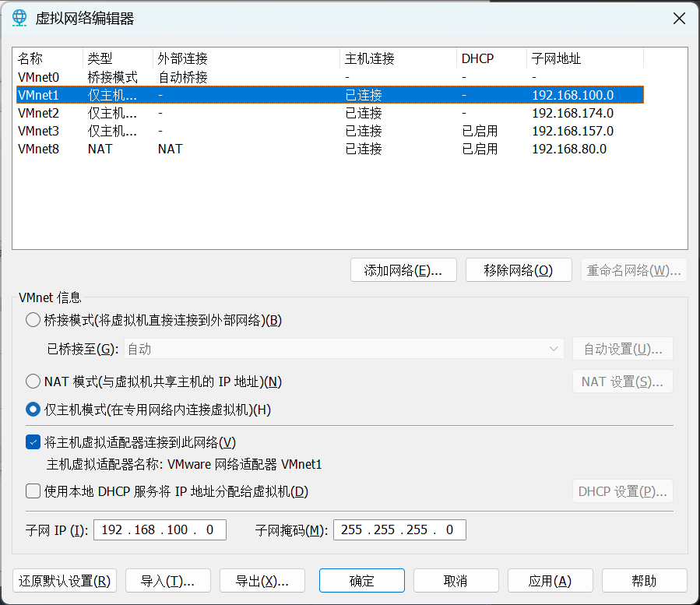700x605 pixels.
Task: Click 应用(A) button
Action: point(550,580)
